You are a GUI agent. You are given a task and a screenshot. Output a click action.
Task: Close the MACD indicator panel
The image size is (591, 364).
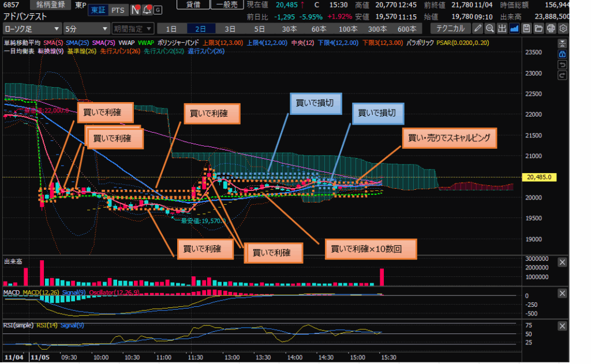tap(562, 294)
